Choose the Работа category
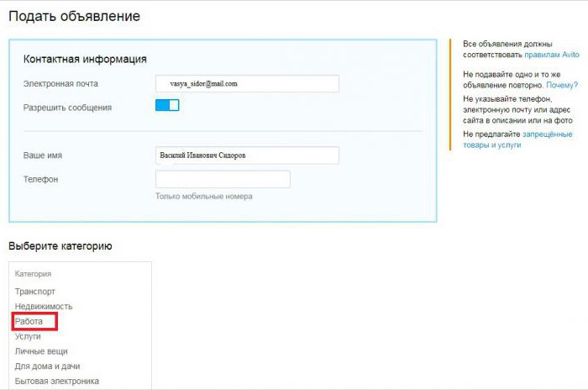 (29, 321)
